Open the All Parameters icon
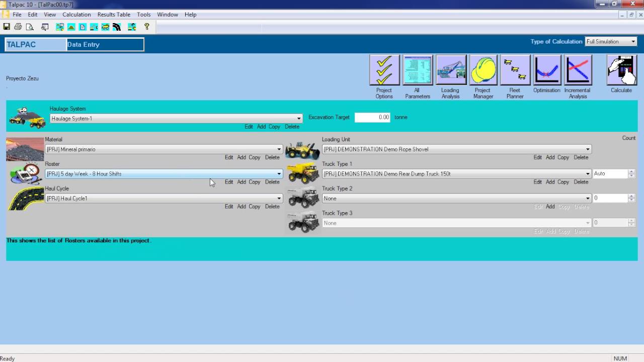The image size is (644, 362). click(x=418, y=70)
